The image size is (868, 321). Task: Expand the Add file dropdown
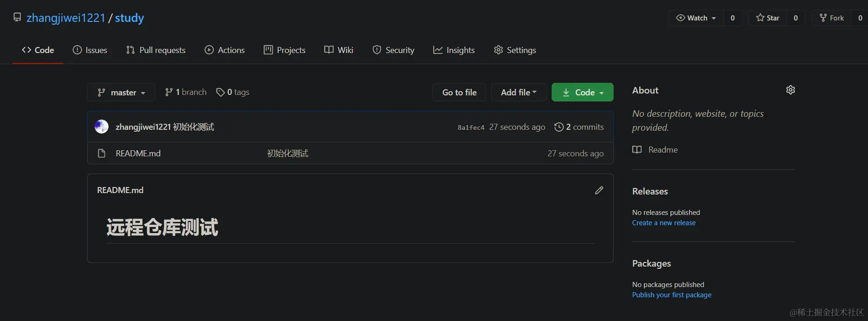tap(519, 92)
